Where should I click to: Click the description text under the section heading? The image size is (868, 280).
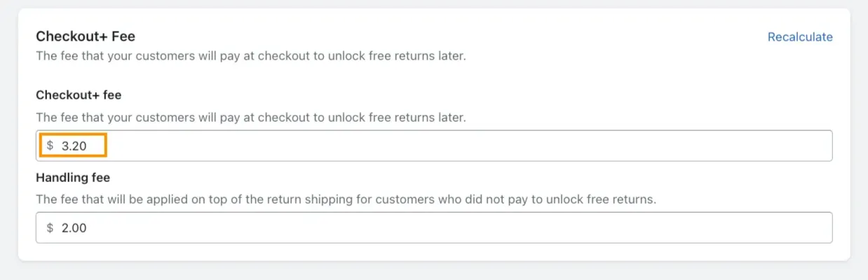point(250,55)
